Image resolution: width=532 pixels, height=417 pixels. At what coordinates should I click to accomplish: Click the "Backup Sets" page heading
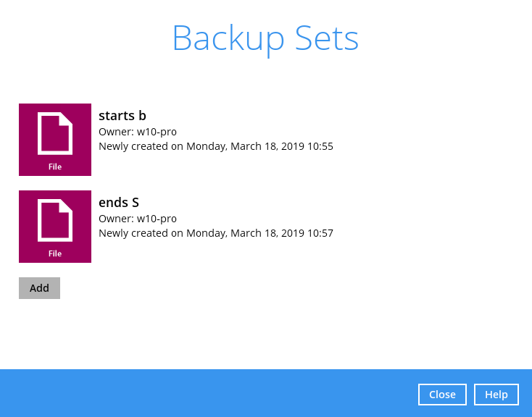point(266,38)
